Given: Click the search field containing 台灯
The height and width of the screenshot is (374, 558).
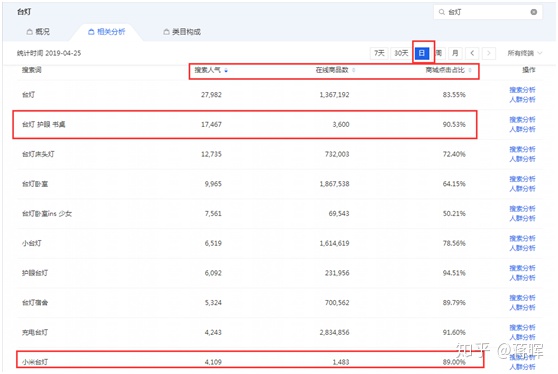Looking at the screenshot, I should point(488,12).
